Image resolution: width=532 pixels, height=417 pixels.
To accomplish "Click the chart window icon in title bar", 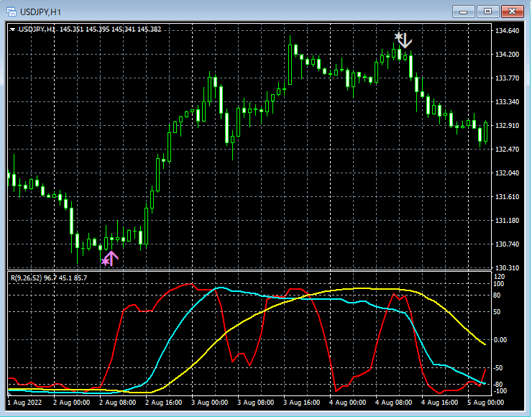I will click(x=12, y=12).
